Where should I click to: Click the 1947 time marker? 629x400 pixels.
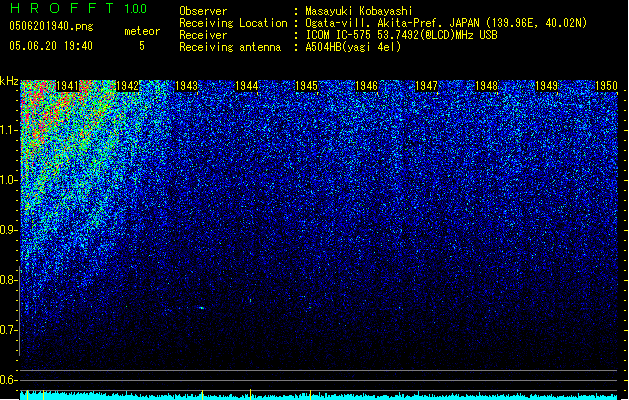(x=426, y=86)
